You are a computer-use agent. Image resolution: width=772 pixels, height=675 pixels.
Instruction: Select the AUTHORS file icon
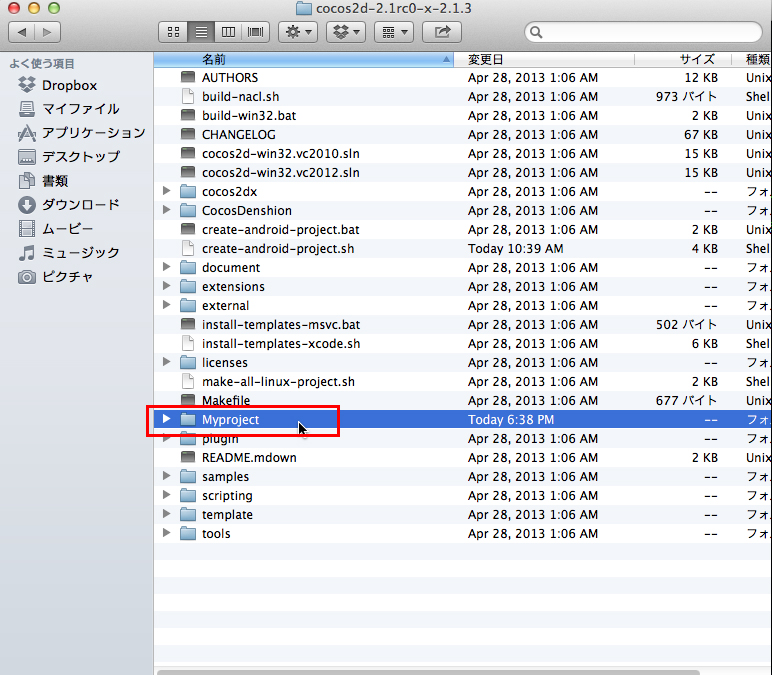click(188, 77)
